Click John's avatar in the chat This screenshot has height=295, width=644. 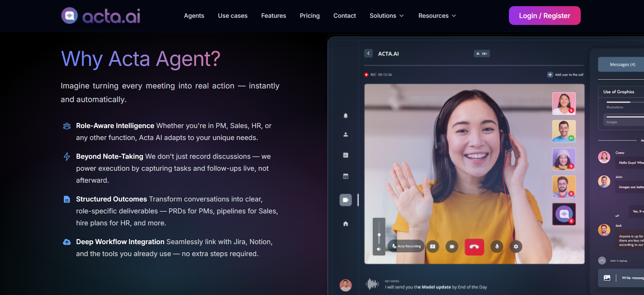pyautogui.click(x=604, y=181)
